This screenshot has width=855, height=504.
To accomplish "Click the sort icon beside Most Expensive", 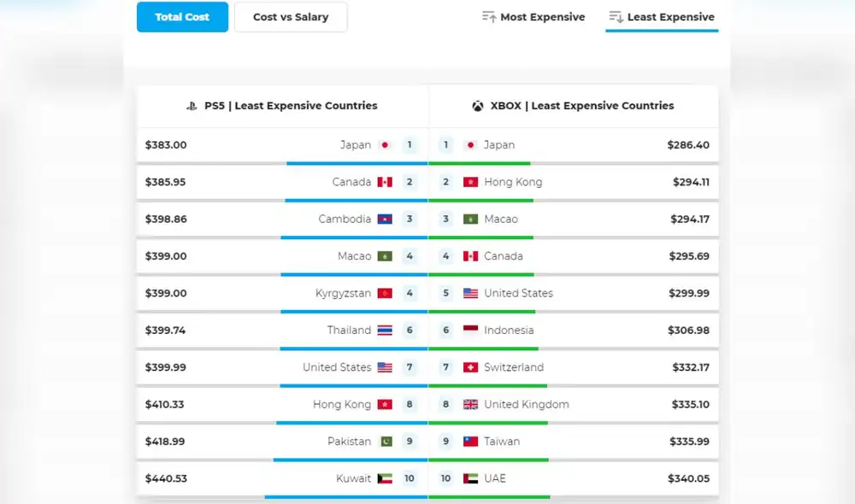I will click(x=490, y=16).
